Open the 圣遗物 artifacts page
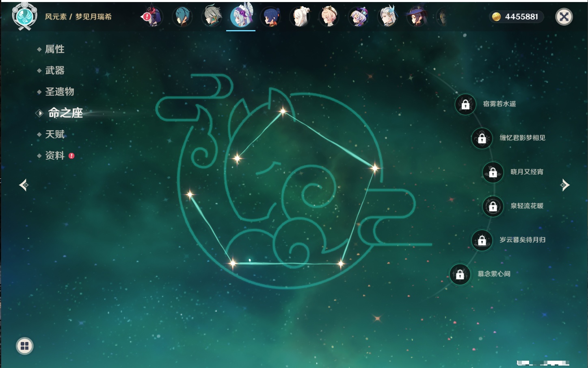 [60, 91]
